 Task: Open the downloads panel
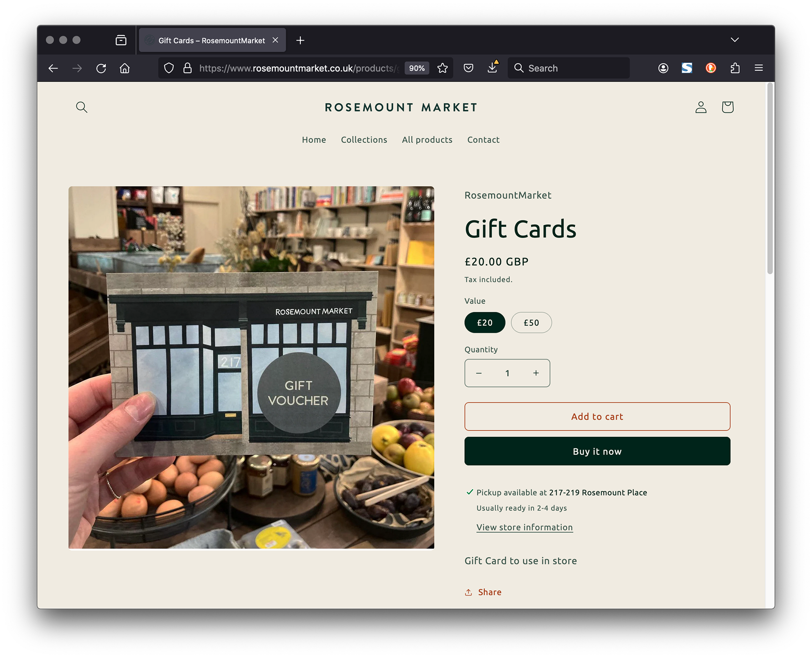pos(492,68)
